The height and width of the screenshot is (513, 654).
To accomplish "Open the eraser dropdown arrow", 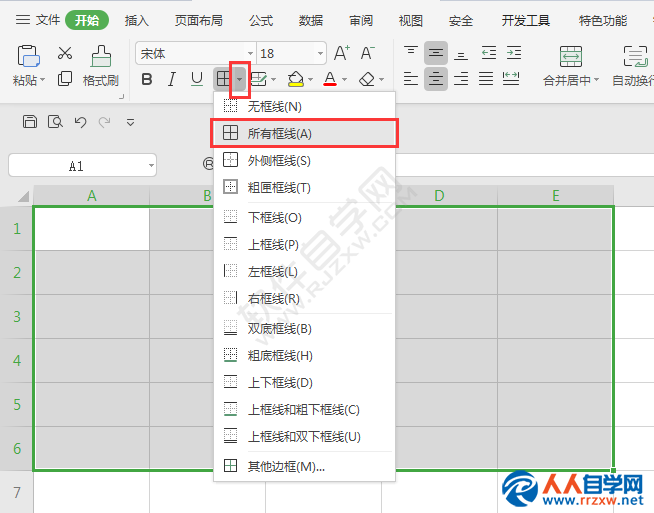I will [382, 79].
